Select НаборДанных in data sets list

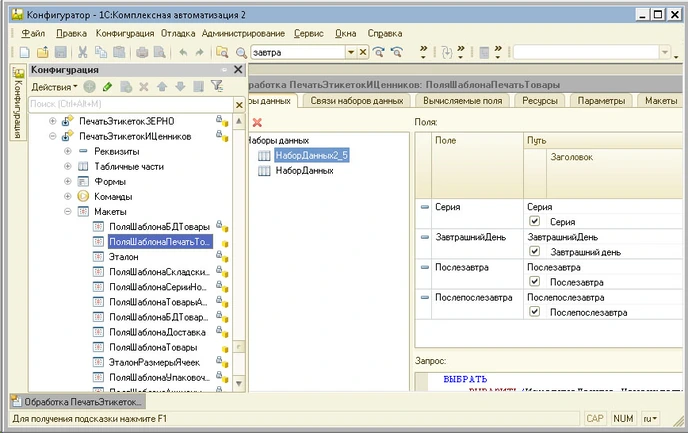pyautogui.click(x=305, y=171)
